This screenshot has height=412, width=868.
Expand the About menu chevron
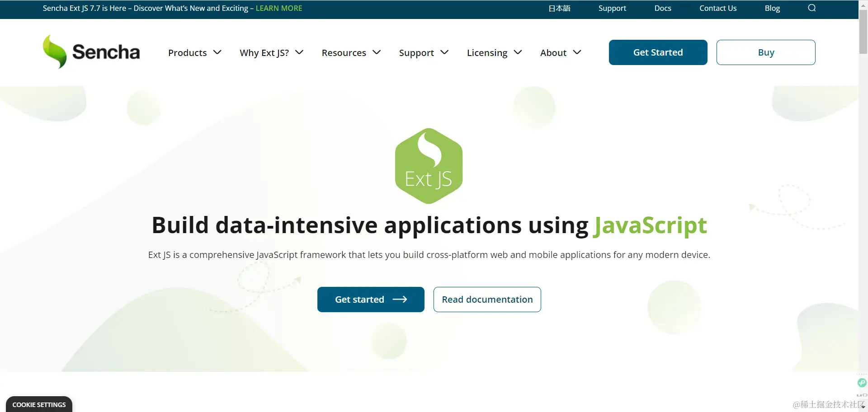577,52
